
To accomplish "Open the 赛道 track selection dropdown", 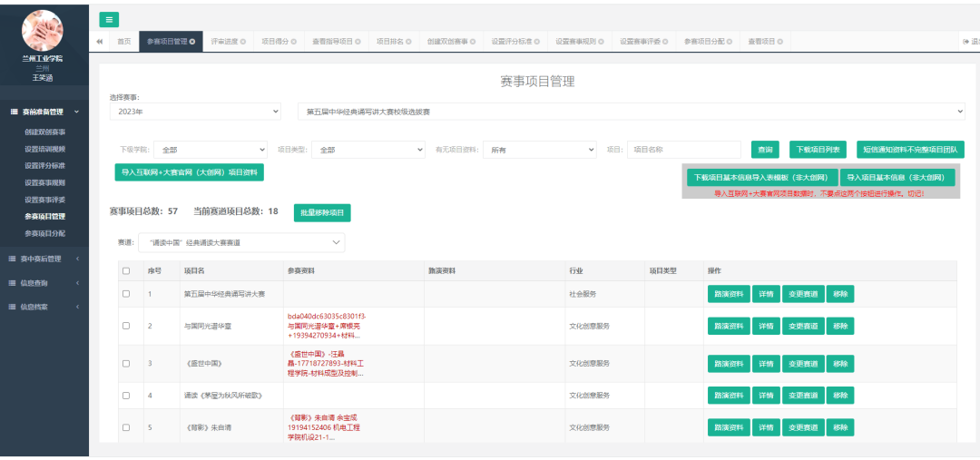I will (x=240, y=242).
